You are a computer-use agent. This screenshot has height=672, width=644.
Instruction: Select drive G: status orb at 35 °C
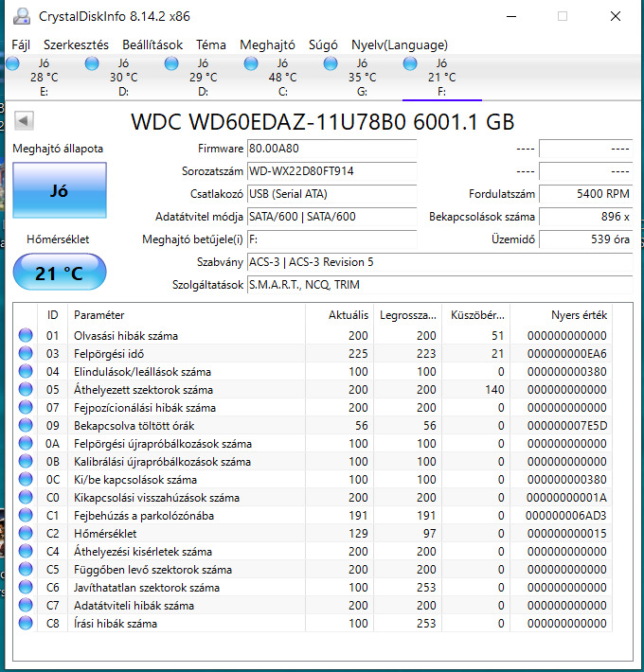[x=331, y=63]
